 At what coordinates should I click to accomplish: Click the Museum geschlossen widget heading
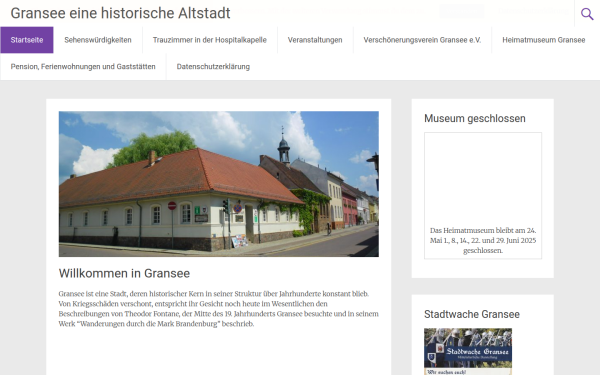pos(474,119)
